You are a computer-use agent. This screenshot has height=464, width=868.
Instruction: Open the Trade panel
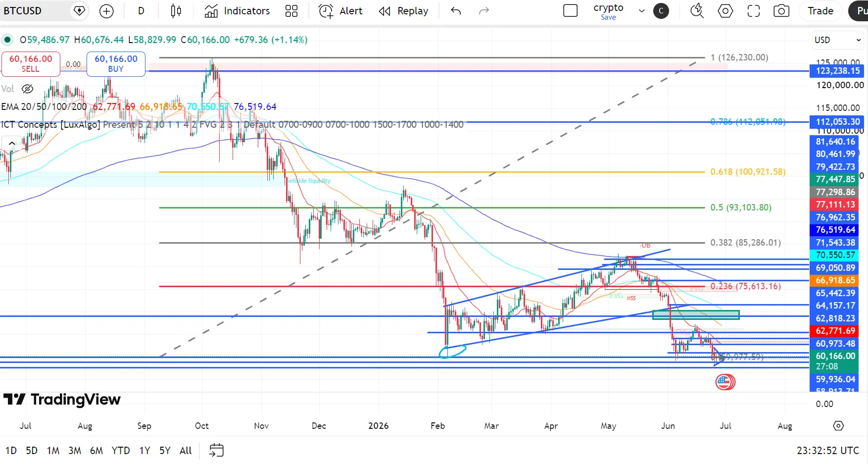[820, 11]
